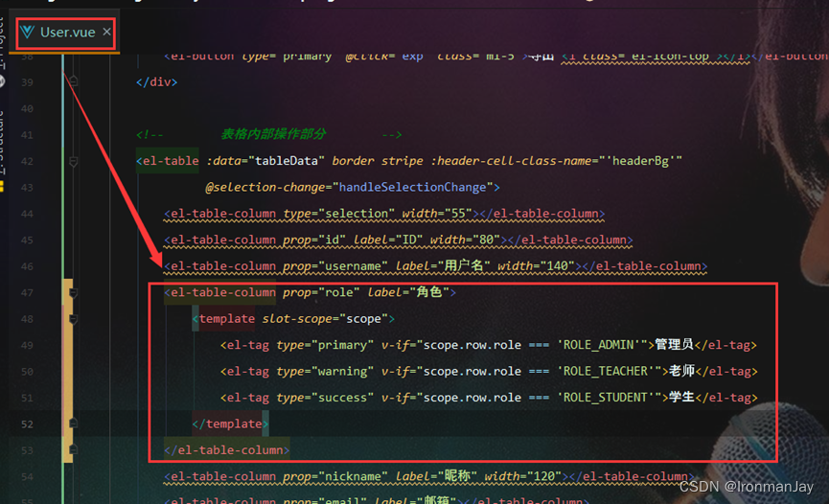The width and height of the screenshot is (829, 504).
Task: Collapse the template block at line 48
Action: coord(74,319)
